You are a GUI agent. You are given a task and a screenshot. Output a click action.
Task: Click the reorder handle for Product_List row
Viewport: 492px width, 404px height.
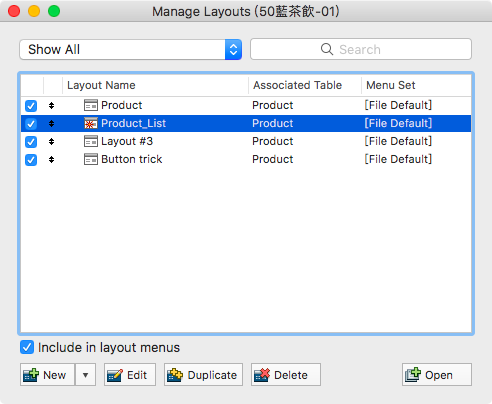pyautogui.click(x=51, y=124)
